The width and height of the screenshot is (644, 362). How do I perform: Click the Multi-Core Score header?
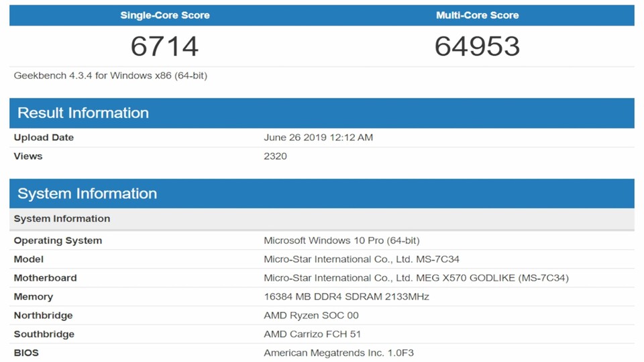477,15
